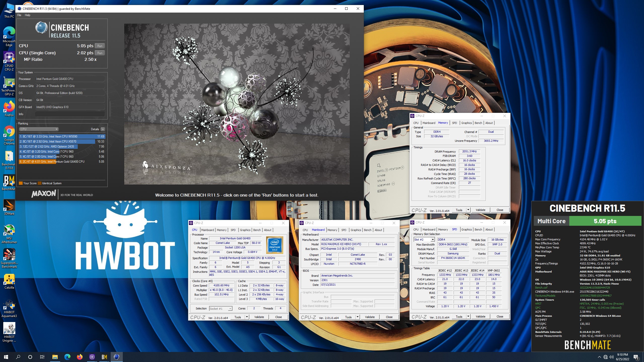This screenshot has width=644, height=362.
Task: Open Task View in taskbar
Action: 42,357
